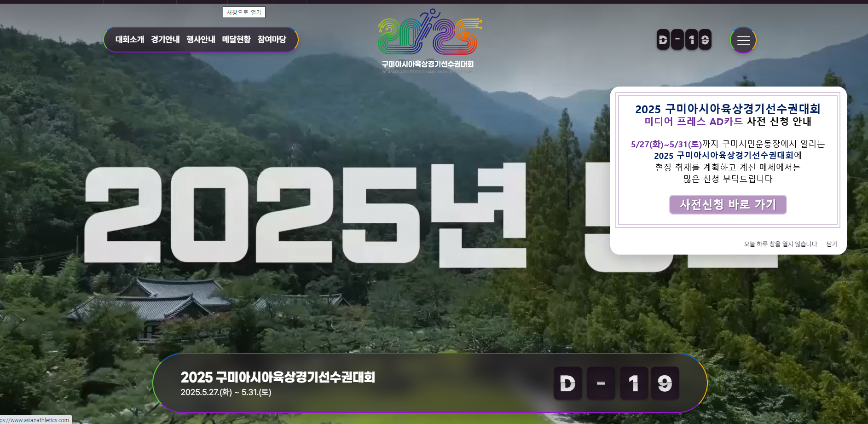Toggle the popup to open in new window

244,12
